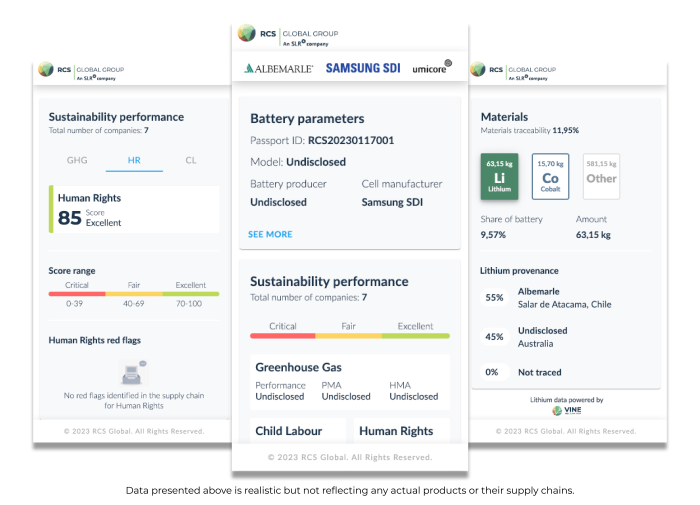Open center panel Human Rights card
The image size is (700, 505).
[401, 430]
